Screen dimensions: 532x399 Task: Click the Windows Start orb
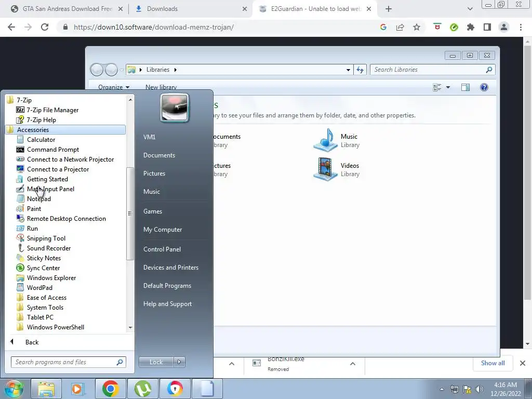point(14,389)
